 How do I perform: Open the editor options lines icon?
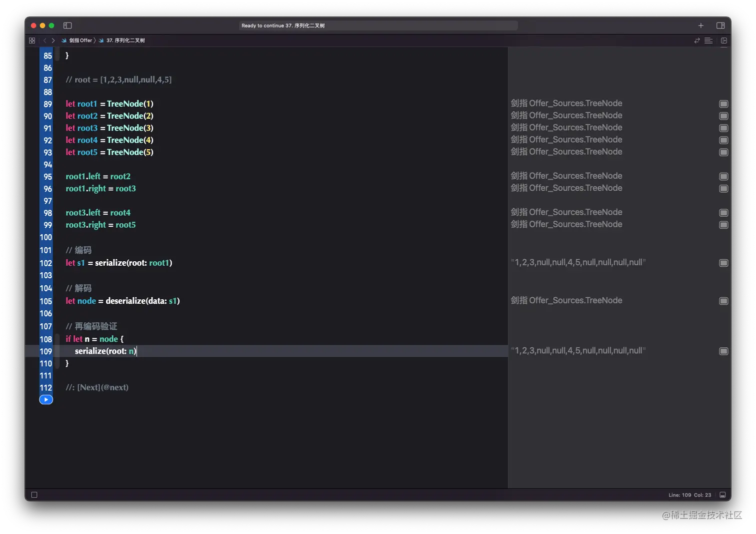tap(708, 41)
